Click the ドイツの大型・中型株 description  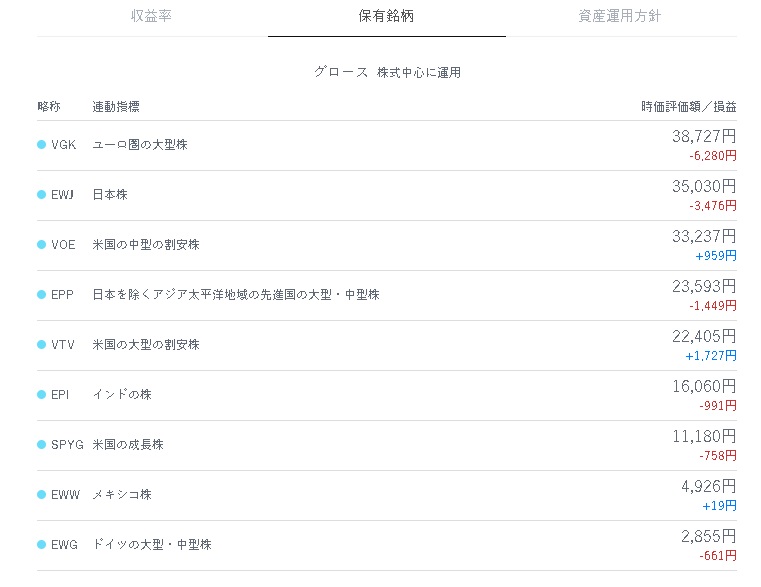coord(152,545)
